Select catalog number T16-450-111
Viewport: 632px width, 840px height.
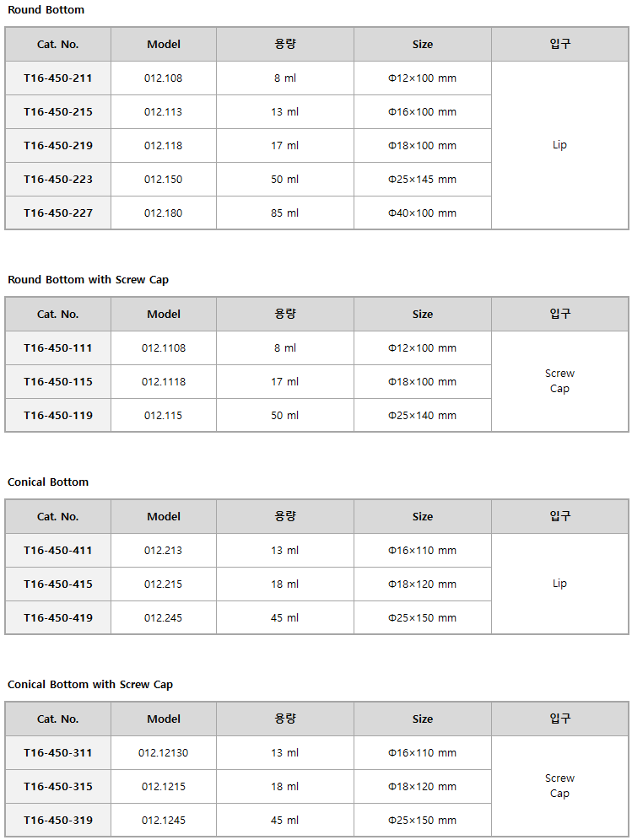[x=58, y=348]
